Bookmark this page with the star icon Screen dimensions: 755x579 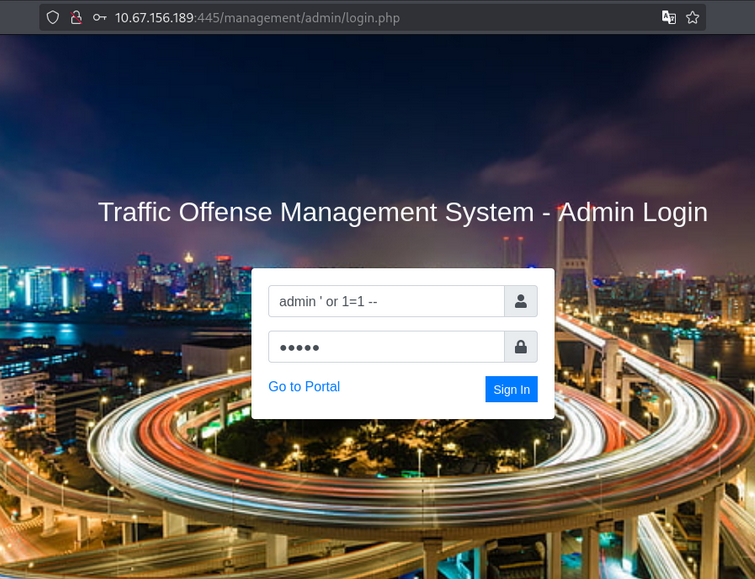692,17
